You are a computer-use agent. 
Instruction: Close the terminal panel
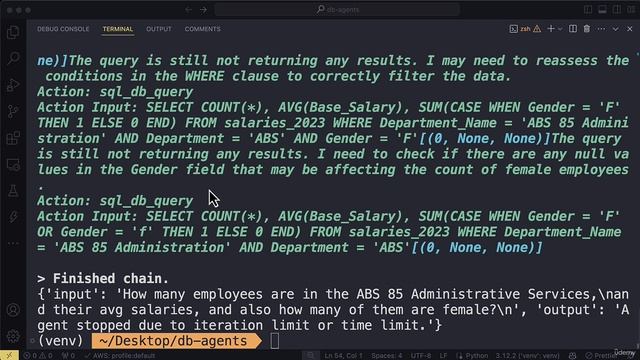point(630,29)
